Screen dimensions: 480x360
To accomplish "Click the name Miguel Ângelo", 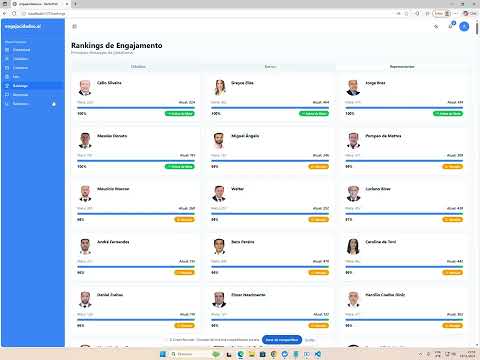I will (245, 136).
